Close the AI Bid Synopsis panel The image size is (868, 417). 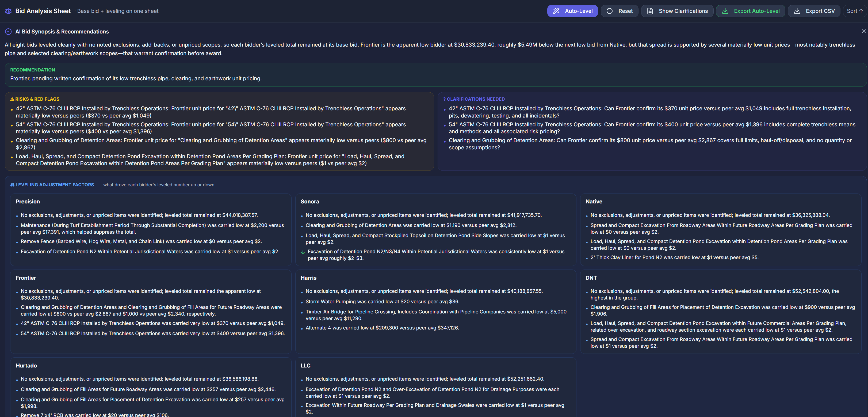[864, 31]
